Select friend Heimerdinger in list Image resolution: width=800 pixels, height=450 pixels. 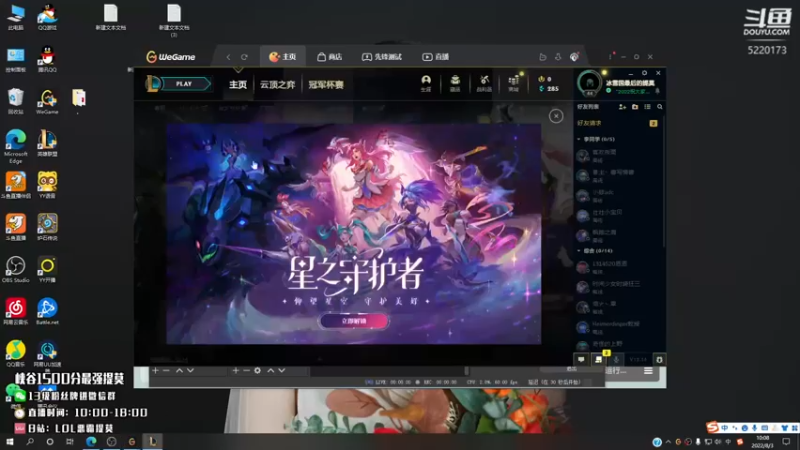(617, 327)
